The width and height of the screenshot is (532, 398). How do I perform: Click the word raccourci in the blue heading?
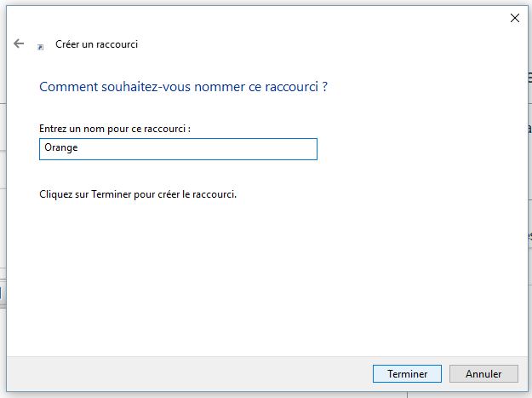(291, 87)
